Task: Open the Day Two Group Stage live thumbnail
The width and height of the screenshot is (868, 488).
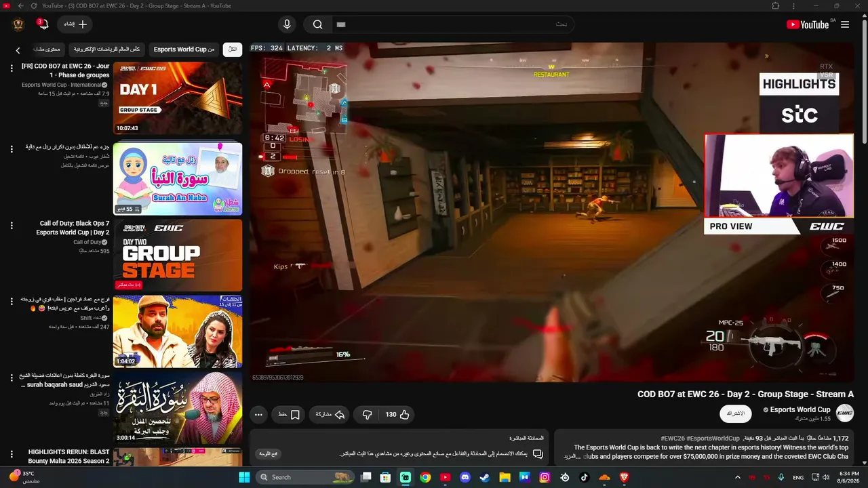Action: click(x=178, y=255)
